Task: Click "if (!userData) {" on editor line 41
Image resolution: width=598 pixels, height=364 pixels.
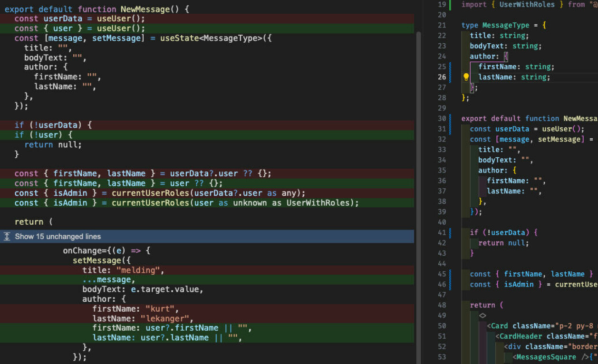Action: pos(503,232)
